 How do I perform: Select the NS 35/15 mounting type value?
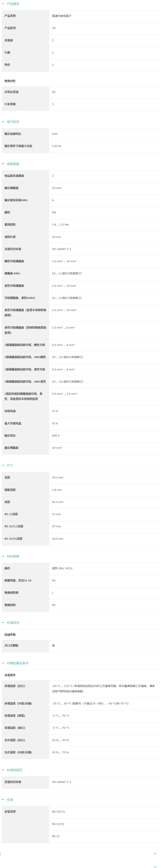pos(58,824)
